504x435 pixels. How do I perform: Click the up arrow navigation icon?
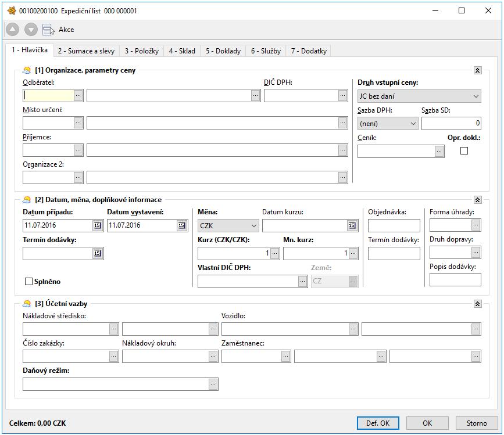[13, 30]
